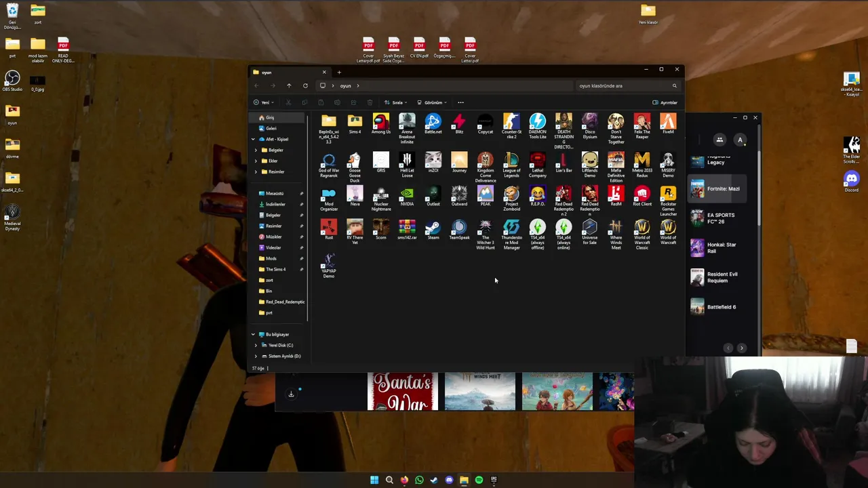
Task: Open Santa's War store thumbnail
Action: coord(403,391)
